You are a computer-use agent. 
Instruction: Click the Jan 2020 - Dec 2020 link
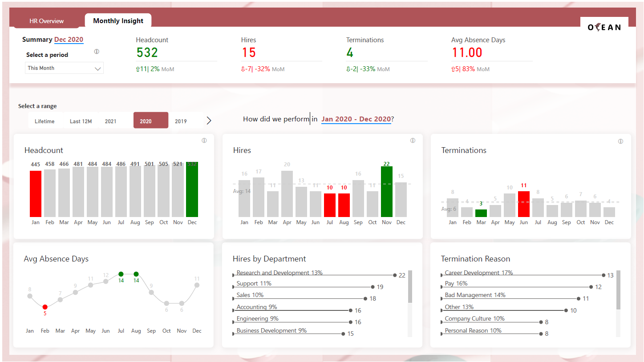[x=356, y=119]
